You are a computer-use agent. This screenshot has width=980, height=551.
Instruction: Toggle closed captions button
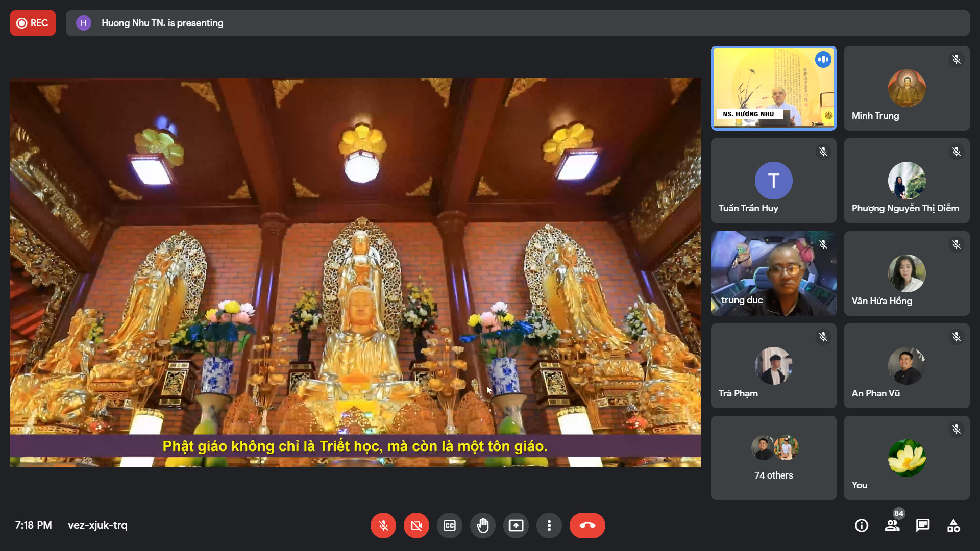click(x=449, y=525)
